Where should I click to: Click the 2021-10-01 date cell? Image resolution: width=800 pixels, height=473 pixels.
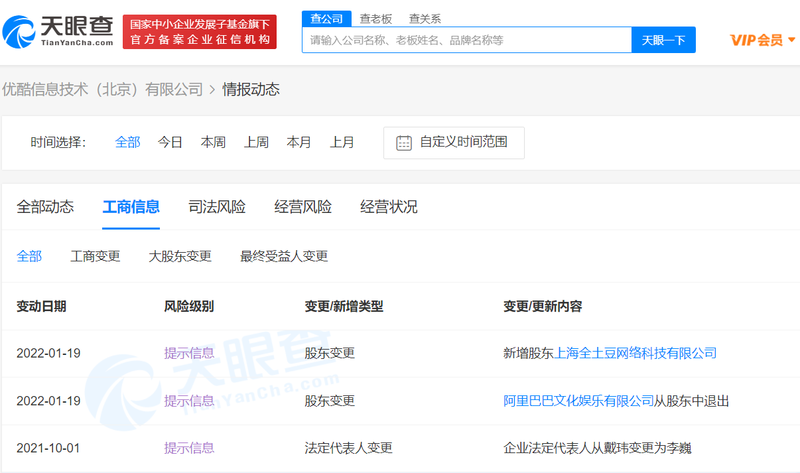click(48, 448)
